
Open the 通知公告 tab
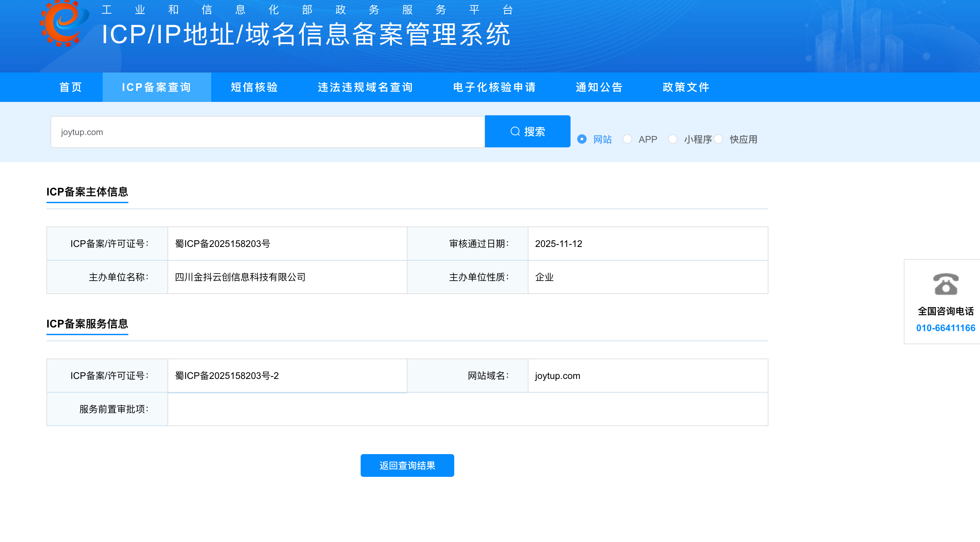[599, 87]
